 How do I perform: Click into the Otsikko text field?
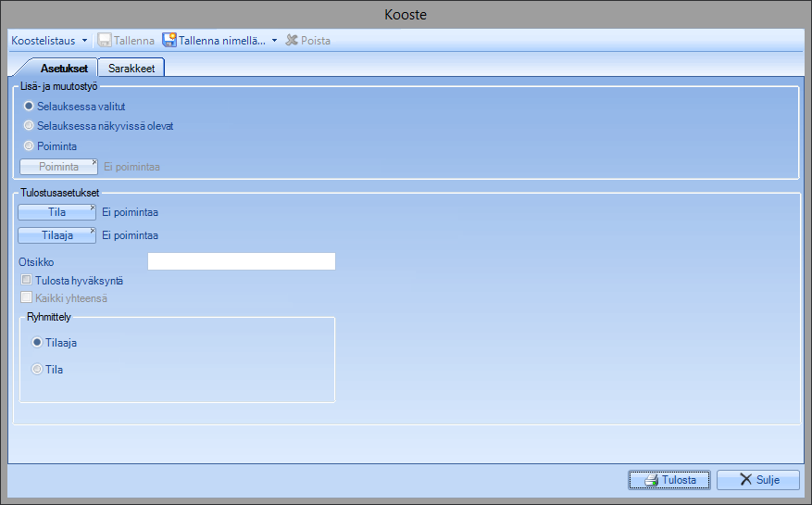(241, 262)
